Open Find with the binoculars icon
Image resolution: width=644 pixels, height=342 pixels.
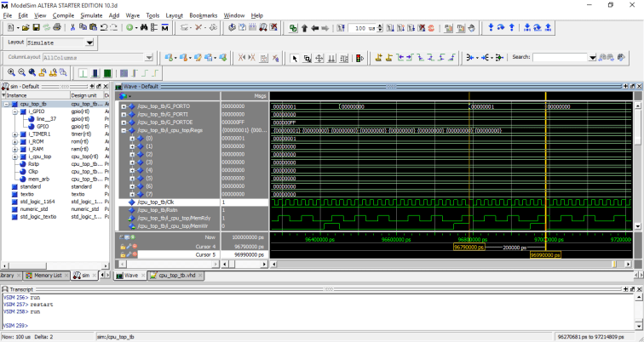point(144,27)
